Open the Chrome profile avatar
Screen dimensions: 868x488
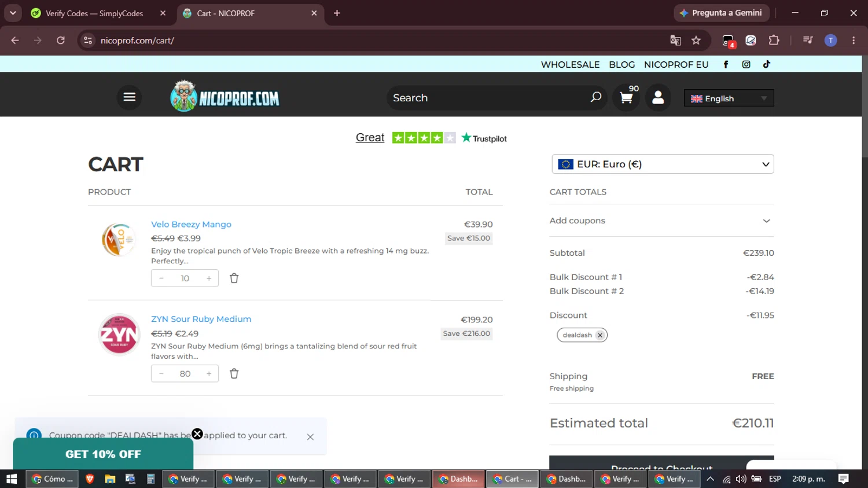[830, 41]
